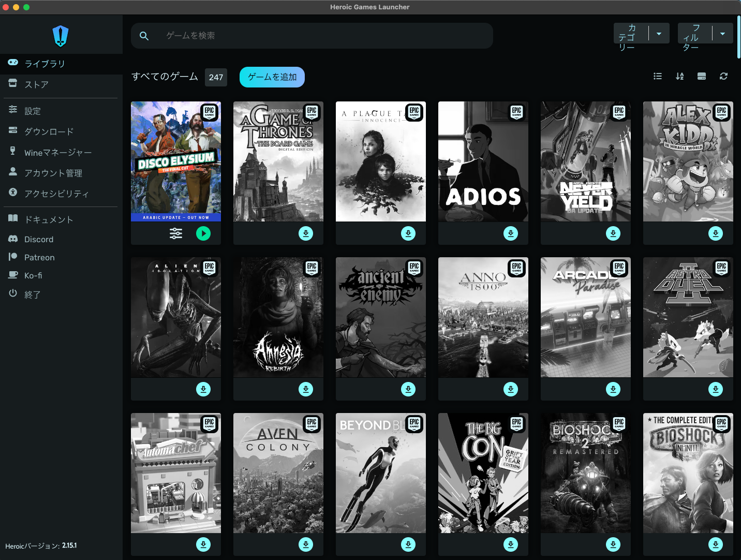Download Automachef
This screenshot has width=741, height=560.
(x=203, y=544)
